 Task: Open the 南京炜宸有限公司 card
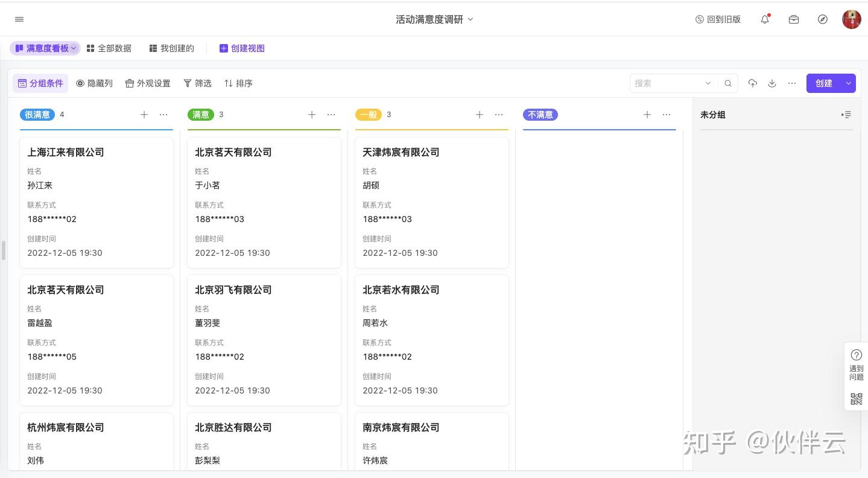(x=432, y=442)
